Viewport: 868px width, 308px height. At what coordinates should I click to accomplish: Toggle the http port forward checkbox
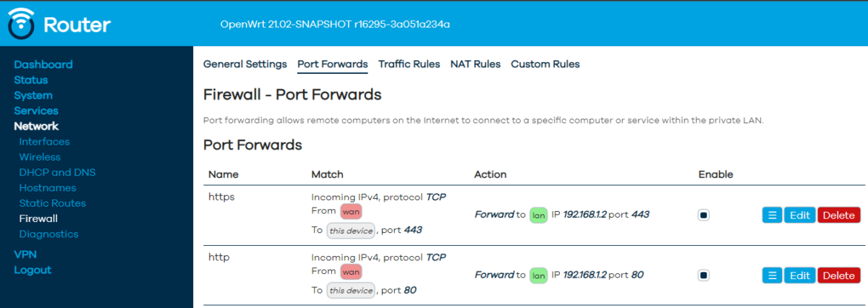tap(704, 275)
